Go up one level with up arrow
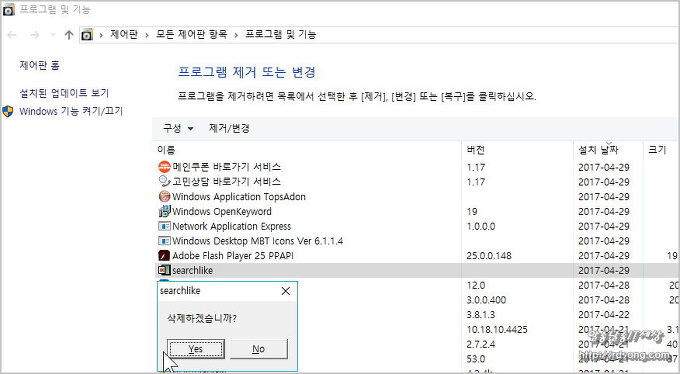Viewport: 680px width, 374px height. click(69, 35)
